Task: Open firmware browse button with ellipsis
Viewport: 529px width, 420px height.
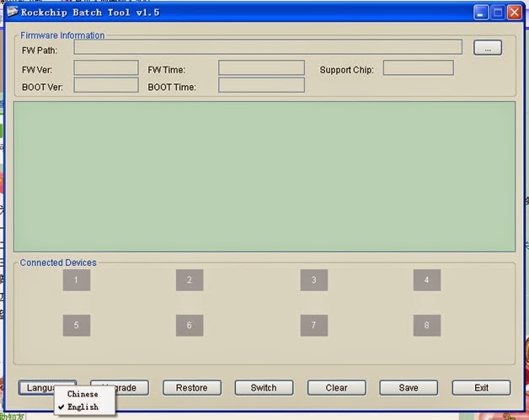Action: tap(488, 47)
